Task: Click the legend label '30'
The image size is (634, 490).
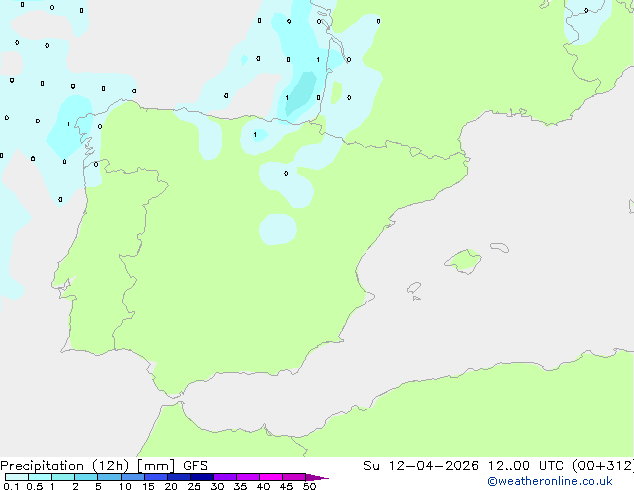Action: point(217,486)
